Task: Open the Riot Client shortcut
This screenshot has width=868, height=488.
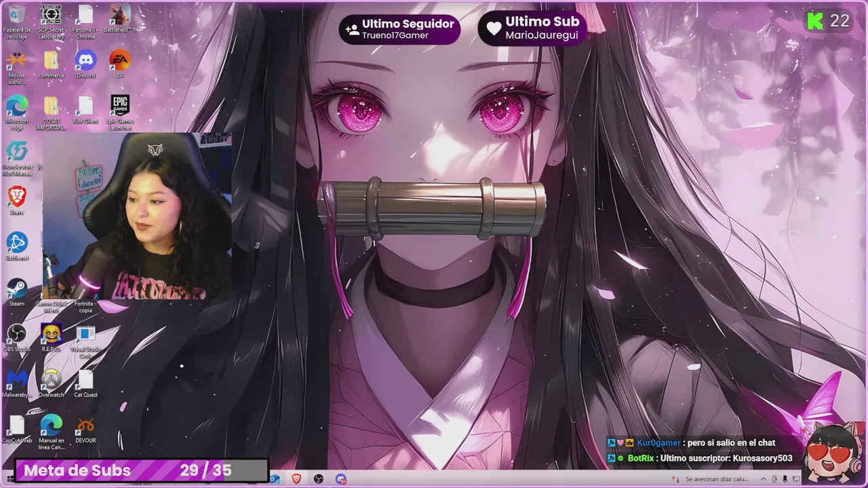Action: point(85,110)
